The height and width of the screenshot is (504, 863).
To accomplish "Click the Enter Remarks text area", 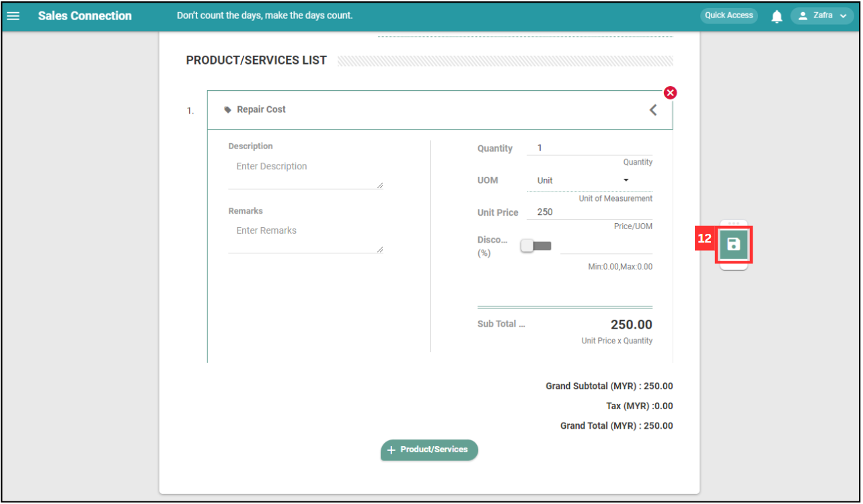I will (306, 237).
